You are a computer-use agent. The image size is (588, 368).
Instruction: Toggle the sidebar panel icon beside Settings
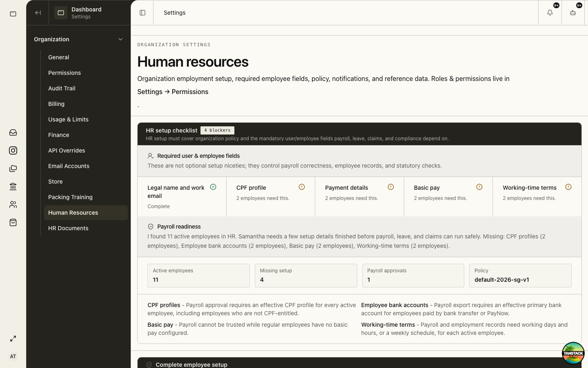143,13
